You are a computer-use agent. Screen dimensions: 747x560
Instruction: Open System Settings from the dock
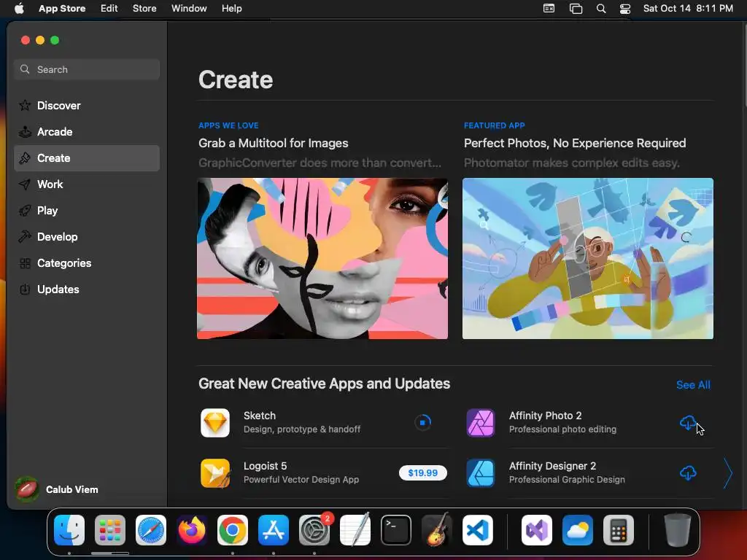[314, 530]
